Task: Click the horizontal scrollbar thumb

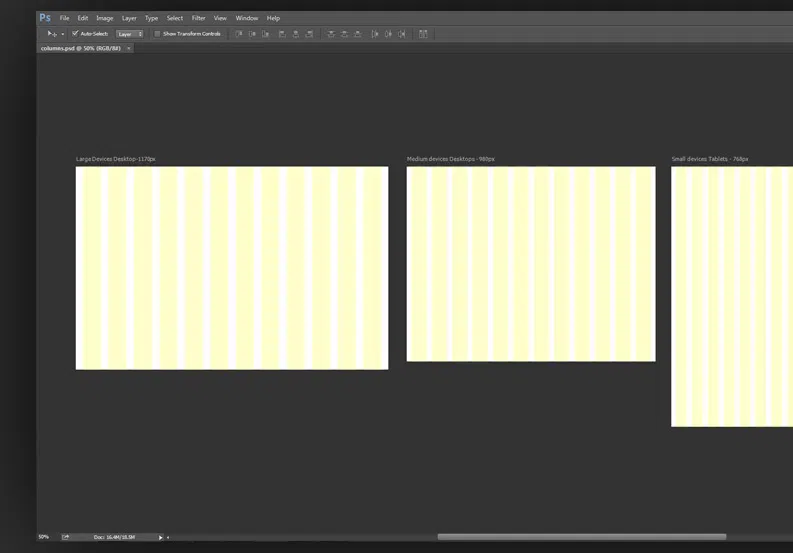Action: 581,537
